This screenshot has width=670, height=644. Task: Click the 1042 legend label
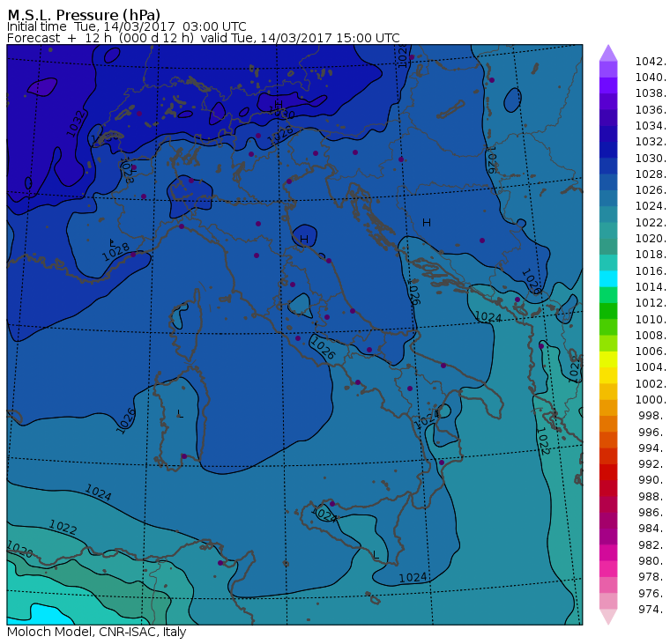click(651, 62)
